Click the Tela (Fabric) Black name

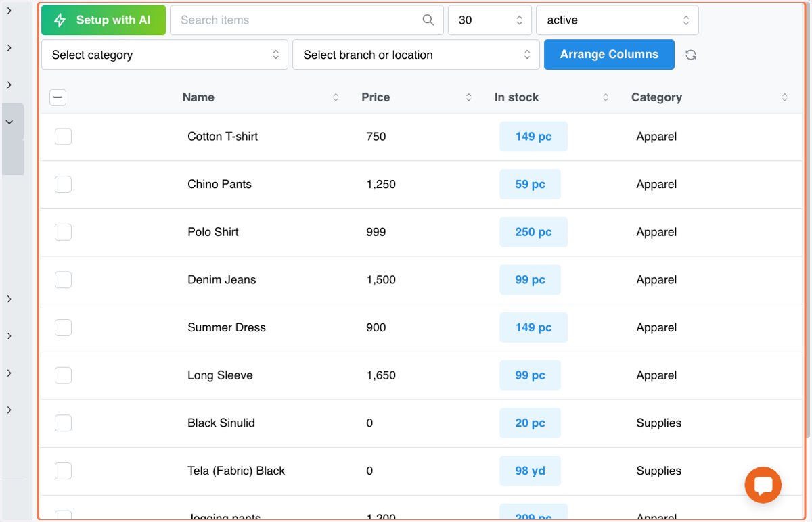tap(236, 471)
